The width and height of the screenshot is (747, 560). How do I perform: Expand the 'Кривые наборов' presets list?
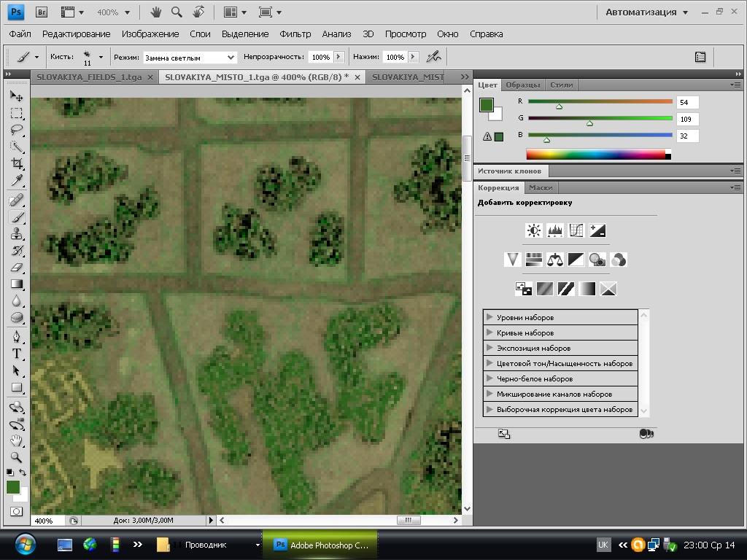pos(490,332)
